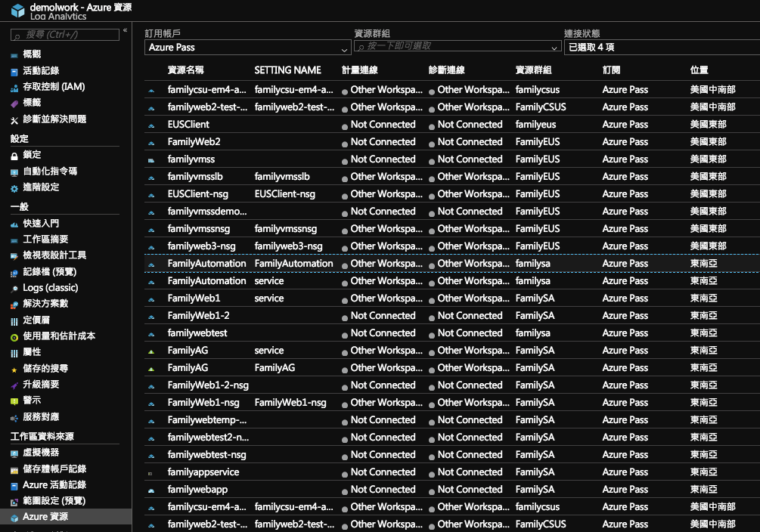Image resolution: width=760 pixels, height=532 pixels.
Task: Click the 解決方案數 icon
Action: point(14,305)
